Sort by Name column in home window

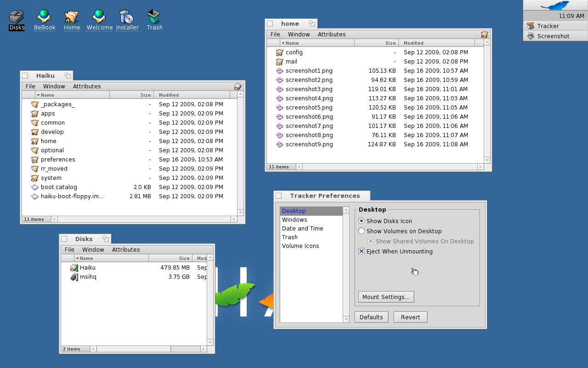click(x=317, y=43)
